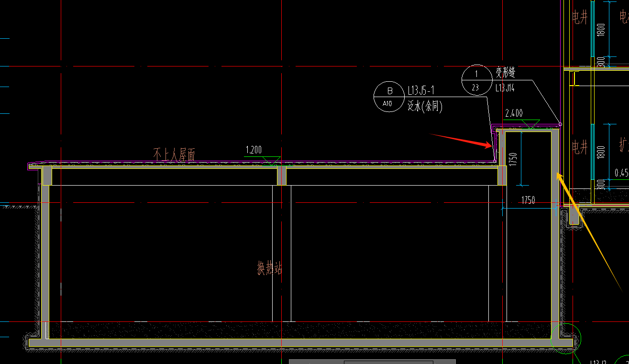Pick the vertical '1750' dimension text
Screen dimensions: 629x364
coord(513,159)
